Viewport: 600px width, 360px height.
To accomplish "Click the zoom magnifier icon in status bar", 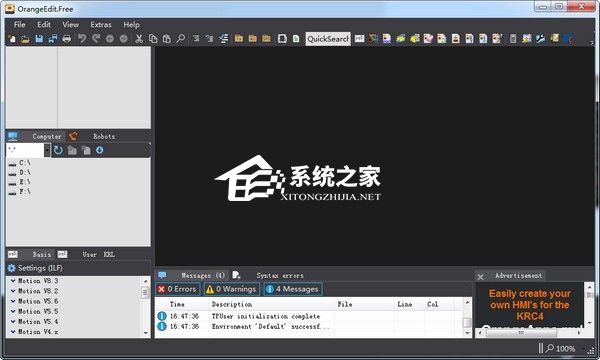I will 550,348.
